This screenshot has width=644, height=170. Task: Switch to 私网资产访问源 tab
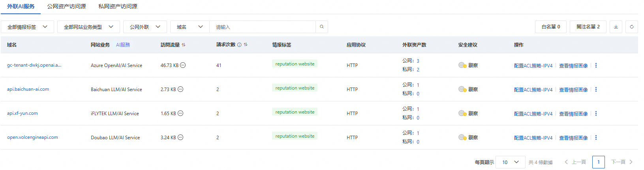coord(118,6)
